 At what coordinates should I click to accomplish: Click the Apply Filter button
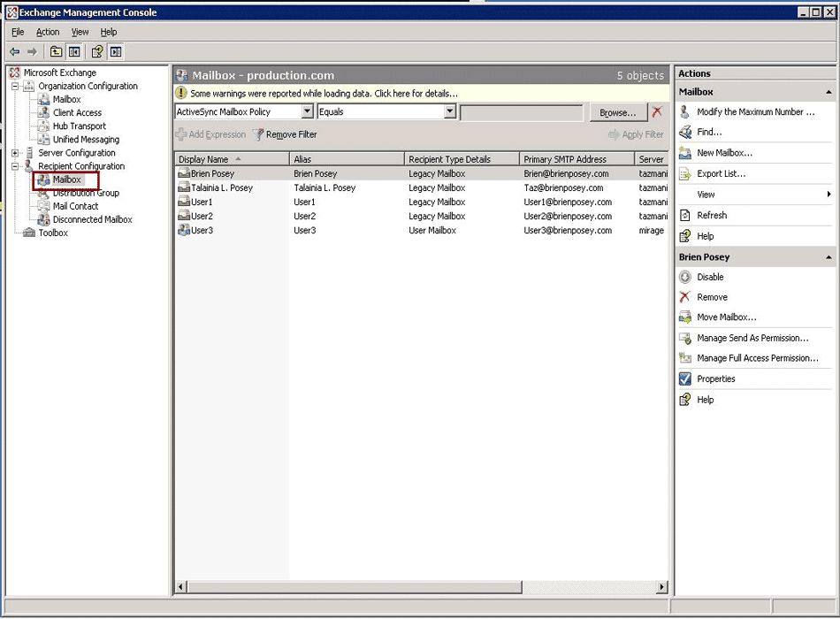point(636,134)
